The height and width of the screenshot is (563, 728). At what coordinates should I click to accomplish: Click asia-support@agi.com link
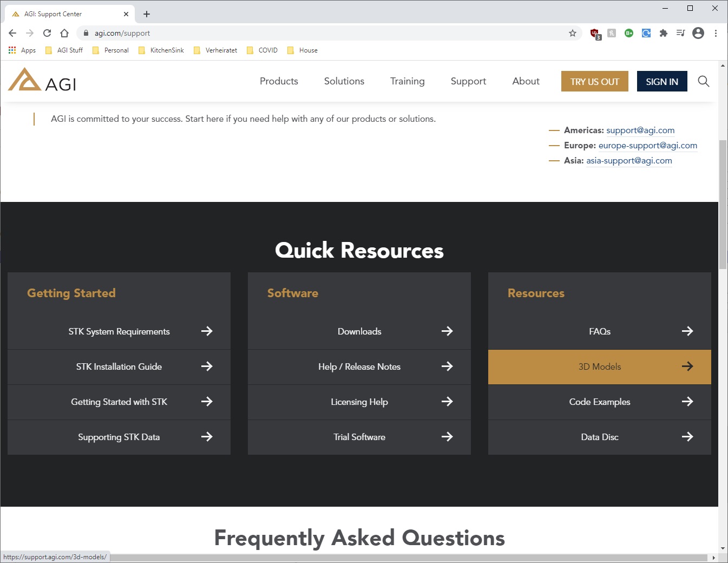point(629,161)
